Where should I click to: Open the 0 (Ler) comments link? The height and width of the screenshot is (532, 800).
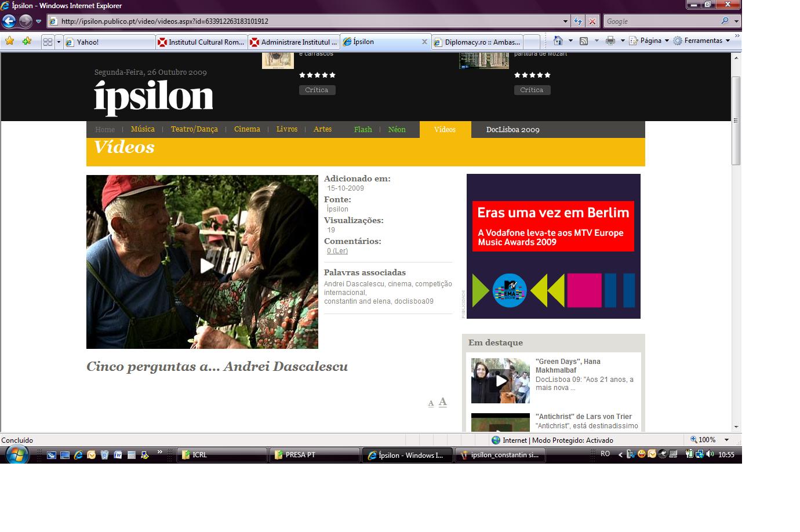pyautogui.click(x=337, y=251)
